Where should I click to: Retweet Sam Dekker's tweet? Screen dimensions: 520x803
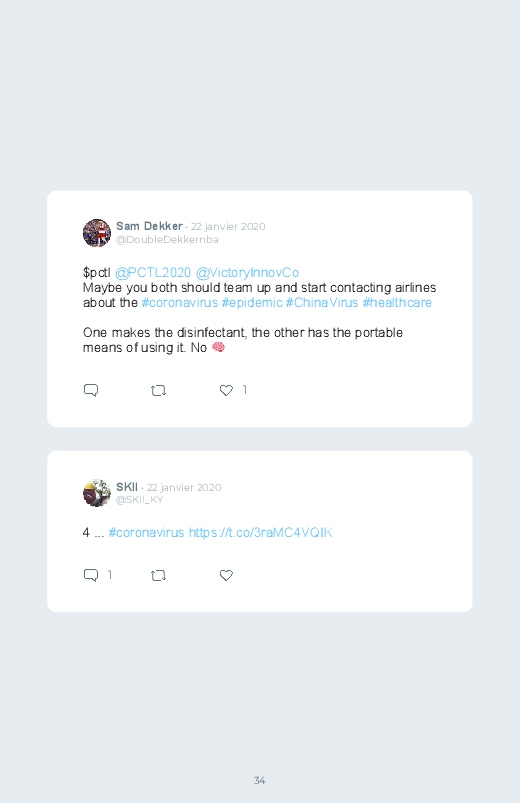coord(158,391)
